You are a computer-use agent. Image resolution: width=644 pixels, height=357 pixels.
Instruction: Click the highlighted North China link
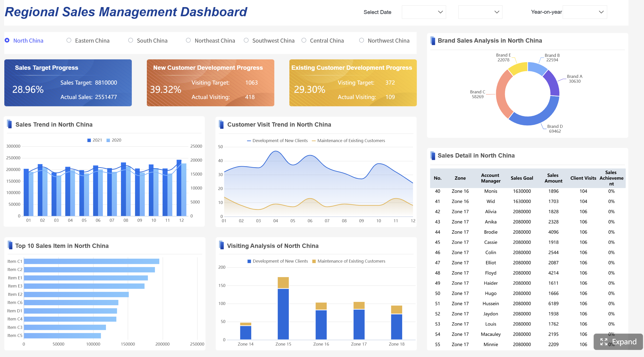28,40
